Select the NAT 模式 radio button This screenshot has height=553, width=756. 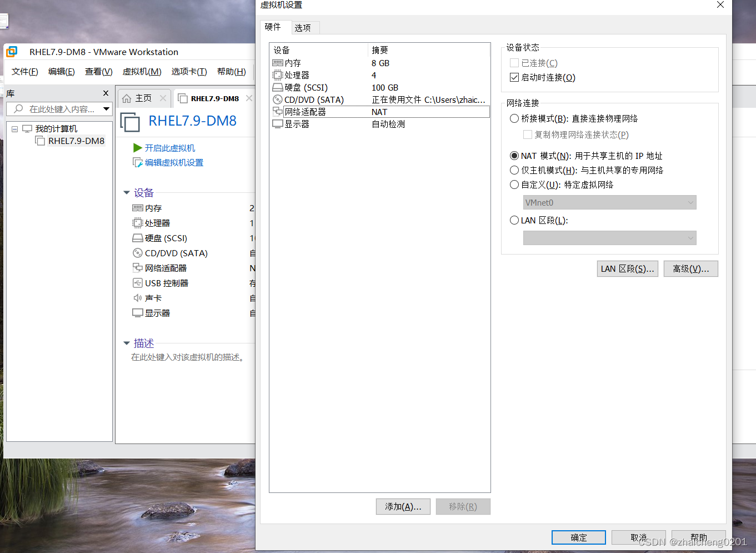pyautogui.click(x=514, y=156)
